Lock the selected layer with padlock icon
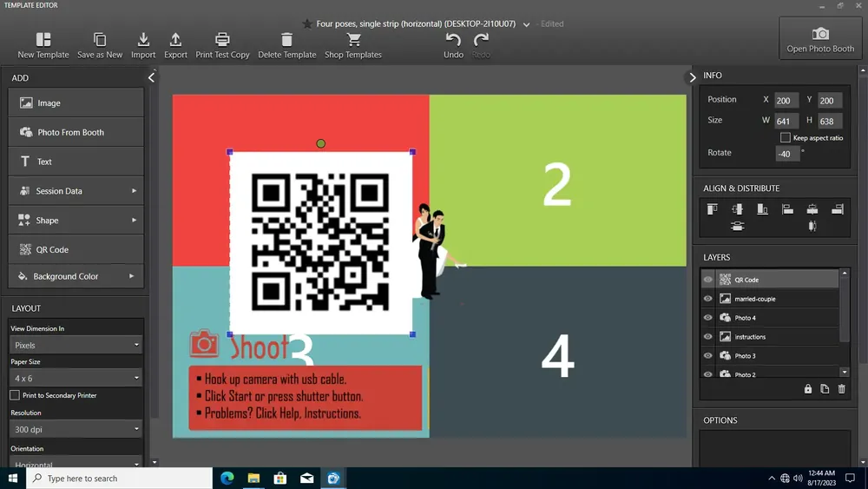868x489 pixels. pyautogui.click(x=807, y=389)
